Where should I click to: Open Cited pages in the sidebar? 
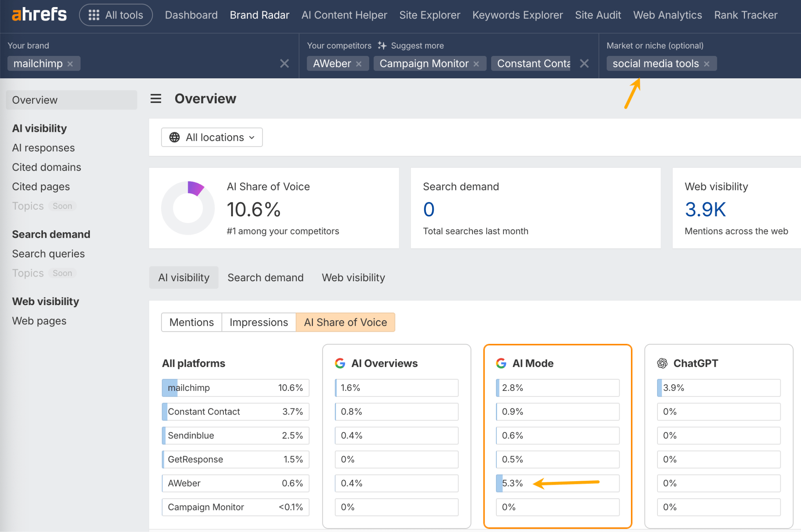click(41, 187)
